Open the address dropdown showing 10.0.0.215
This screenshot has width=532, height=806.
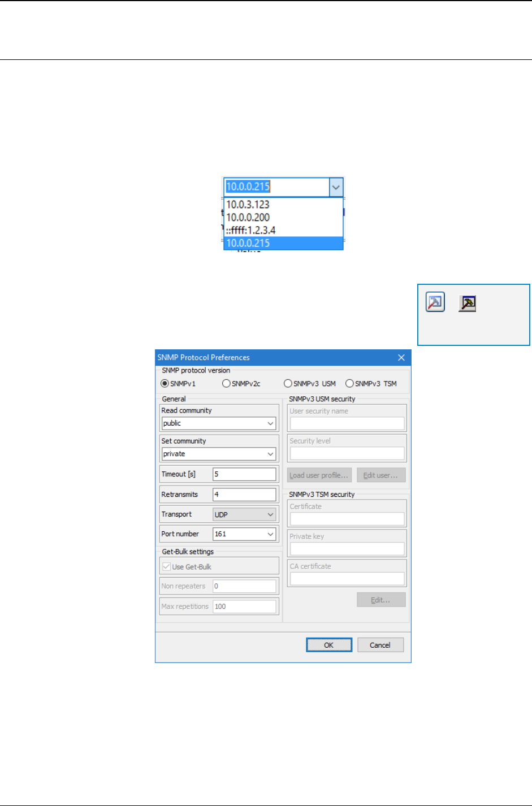point(336,187)
